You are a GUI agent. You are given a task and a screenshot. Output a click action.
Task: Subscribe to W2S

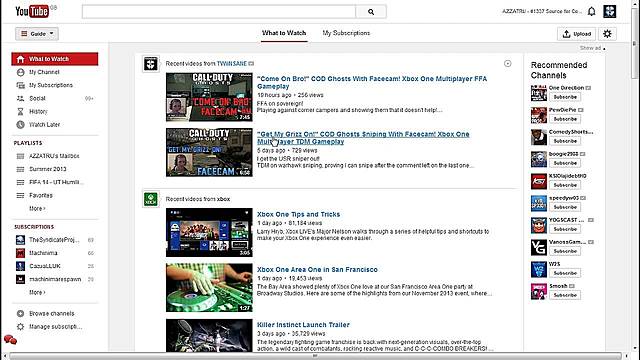pos(565,273)
